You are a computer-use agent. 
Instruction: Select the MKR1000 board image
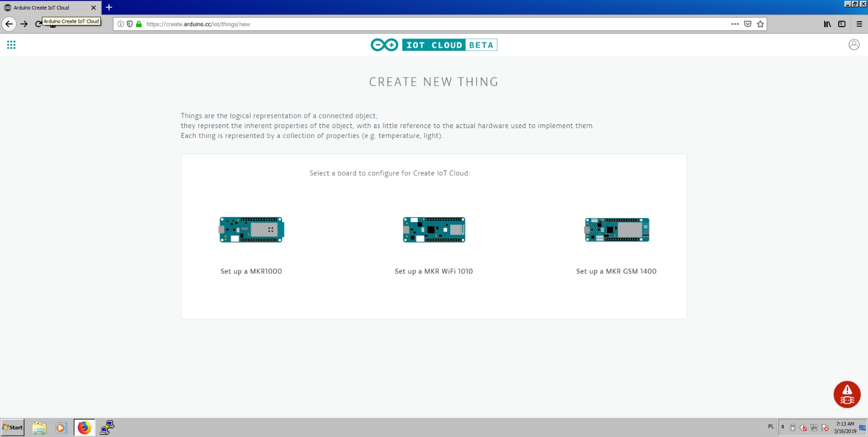tap(252, 230)
